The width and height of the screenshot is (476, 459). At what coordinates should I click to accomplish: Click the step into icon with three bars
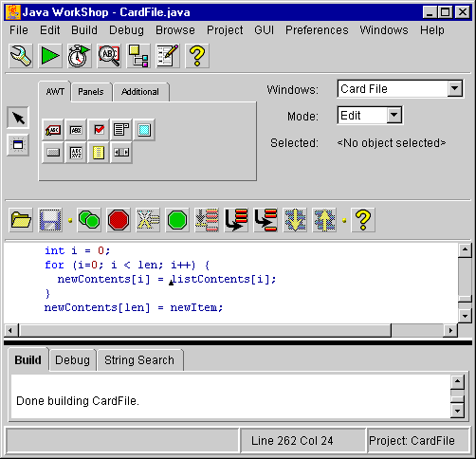(236, 220)
